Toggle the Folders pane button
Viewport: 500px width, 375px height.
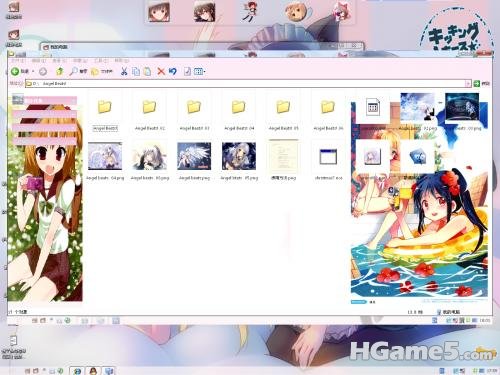[102, 71]
